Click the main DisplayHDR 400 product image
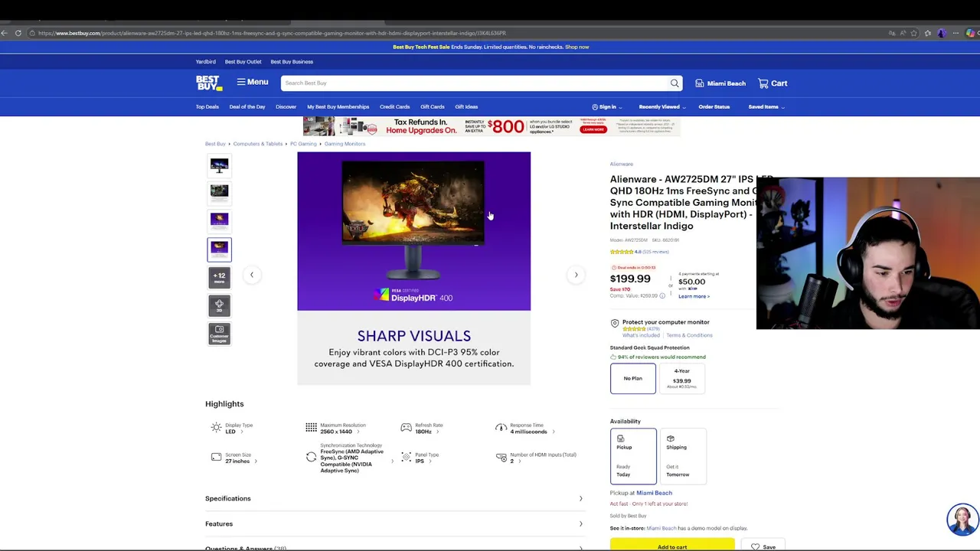 (x=413, y=268)
